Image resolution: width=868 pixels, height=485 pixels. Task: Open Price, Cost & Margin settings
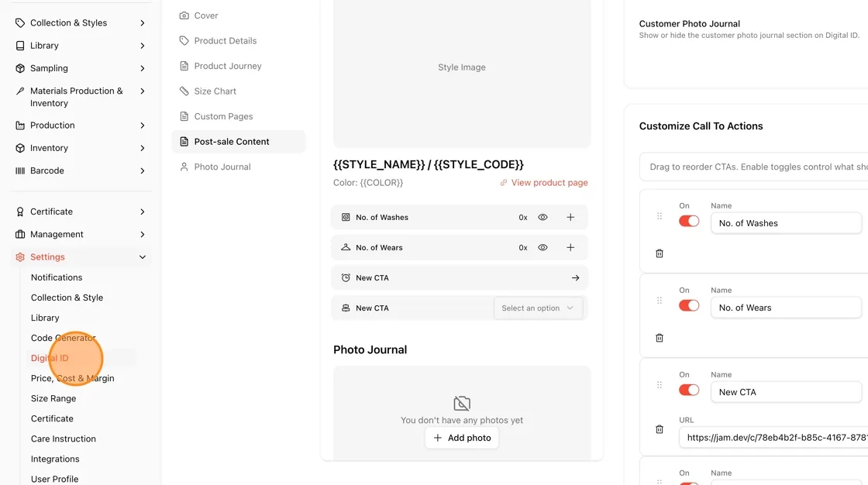tap(73, 378)
